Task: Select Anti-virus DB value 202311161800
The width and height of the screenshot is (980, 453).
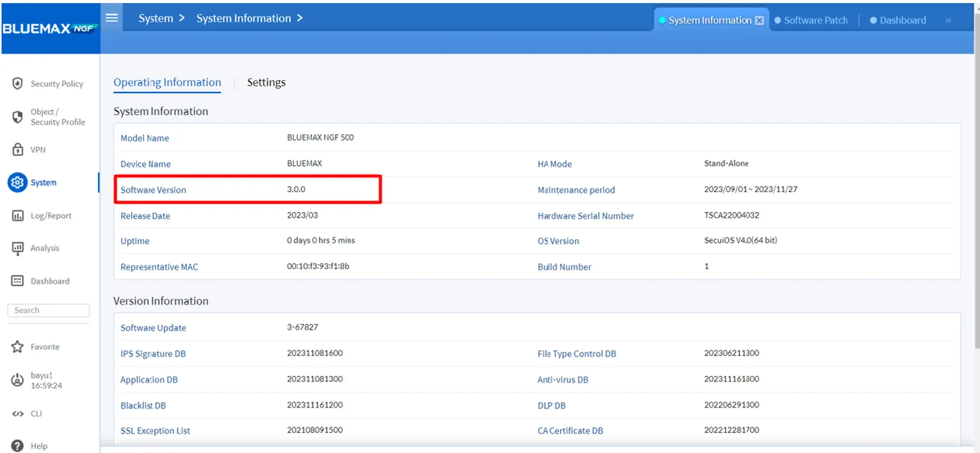Action: coord(731,379)
